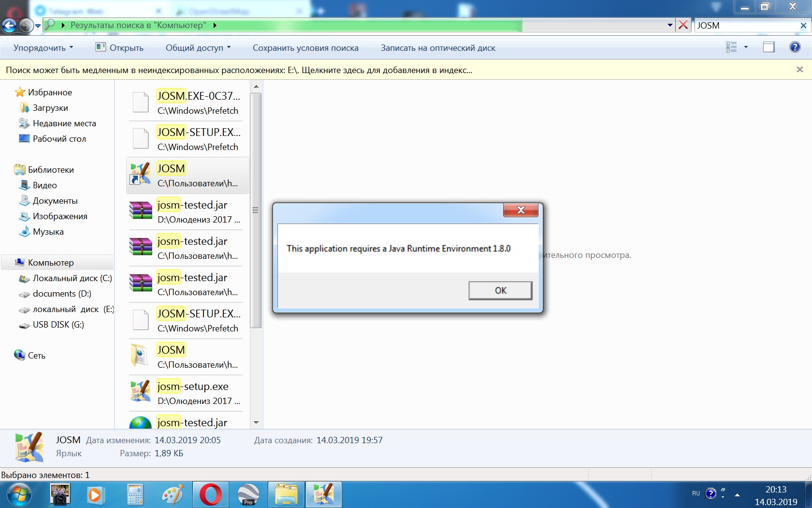812x508 pixels.
Task: Go back with the Explorer back arrow
Action: [9, 26]
